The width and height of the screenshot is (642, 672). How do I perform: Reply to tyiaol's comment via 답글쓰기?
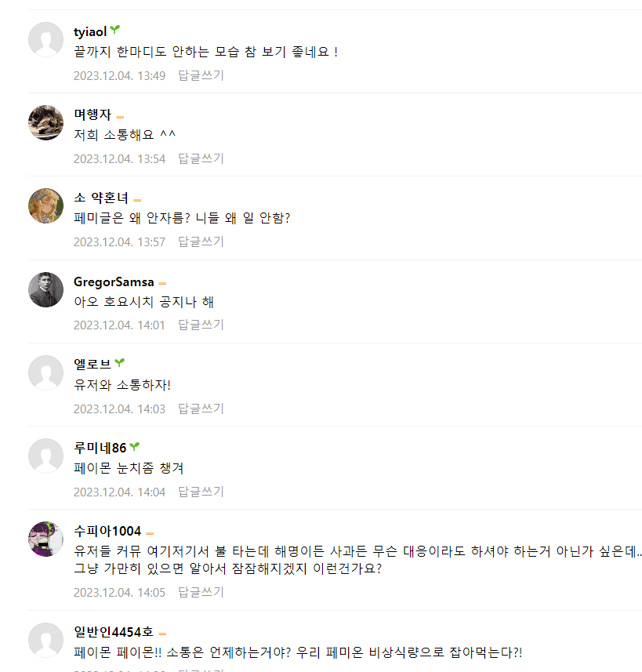click(x=201, y=75)
